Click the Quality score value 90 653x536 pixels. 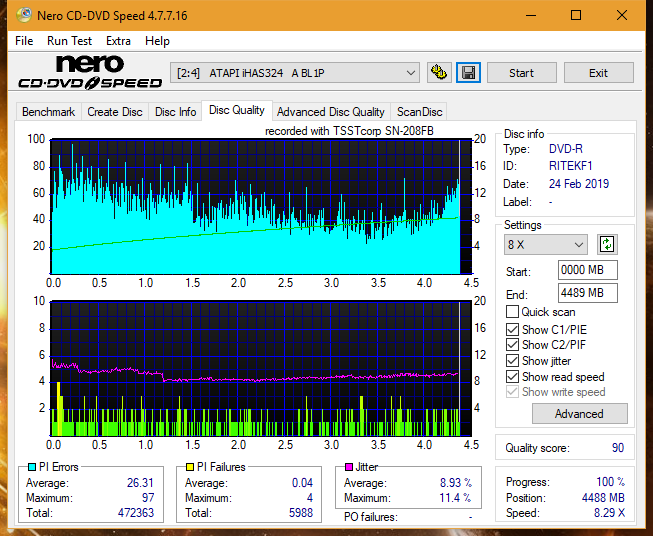click(618, 448)
